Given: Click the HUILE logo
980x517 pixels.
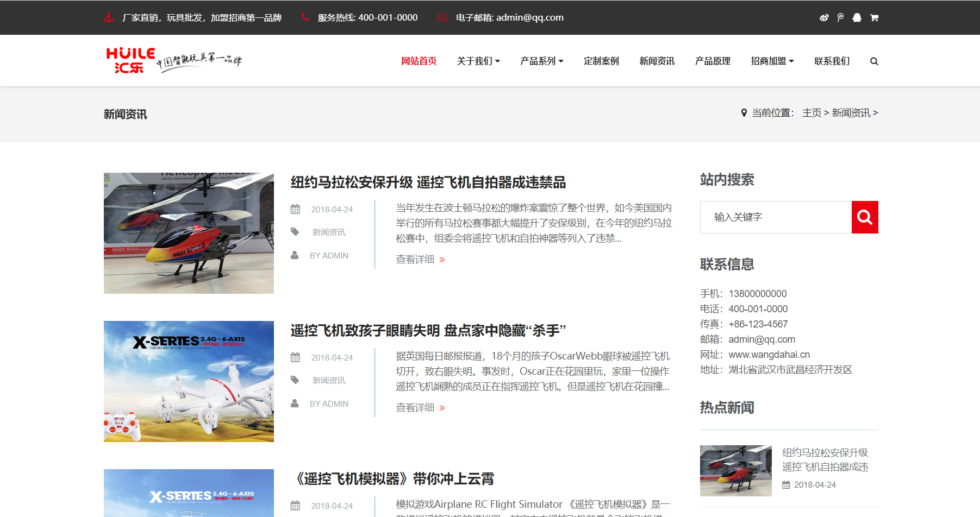Looking at the screenshot, I should tap(174, 60).
